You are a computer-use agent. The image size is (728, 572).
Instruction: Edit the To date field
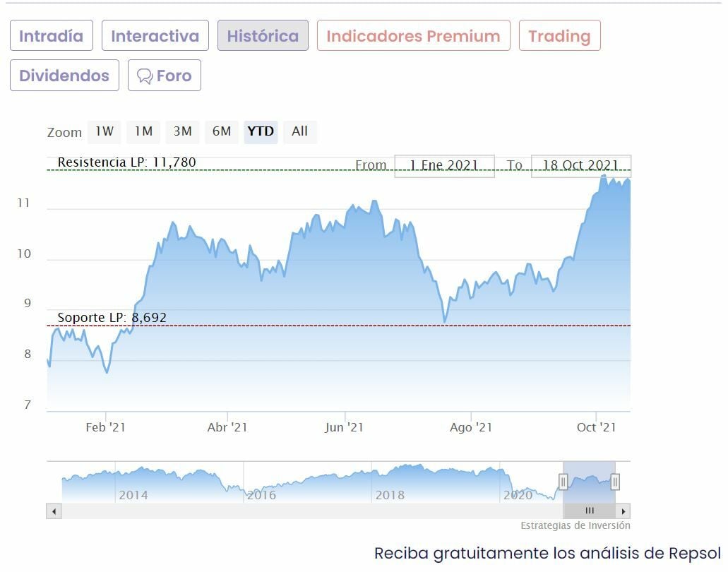point(580,166)
